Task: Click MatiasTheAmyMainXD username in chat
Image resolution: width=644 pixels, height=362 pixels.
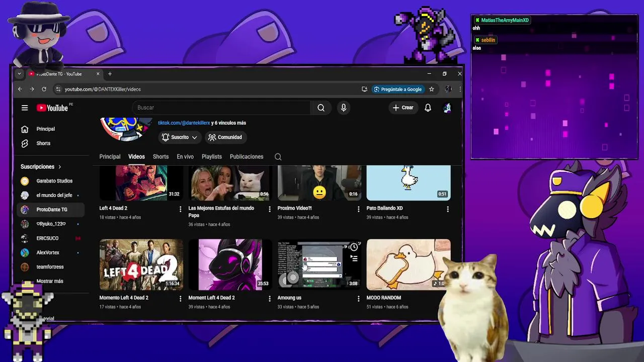Action: pyautogui.click(x=505, y=20)
